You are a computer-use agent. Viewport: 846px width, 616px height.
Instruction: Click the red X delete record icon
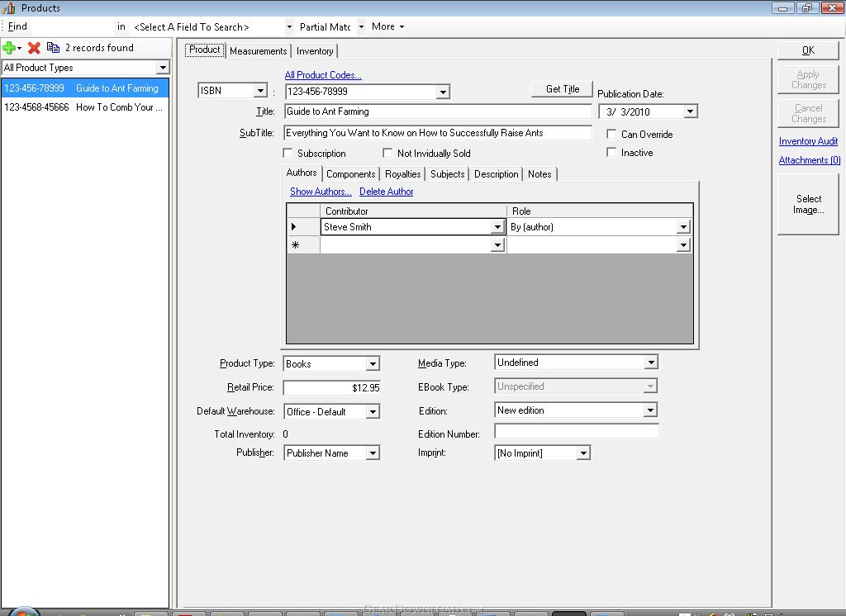tap(34, 48)
